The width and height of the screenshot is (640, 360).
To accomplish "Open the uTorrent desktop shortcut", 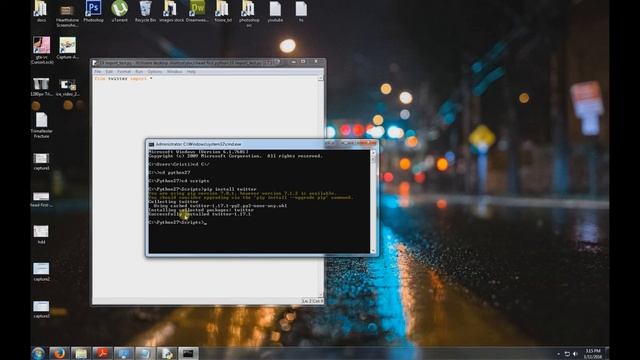I will coord(120,11).
